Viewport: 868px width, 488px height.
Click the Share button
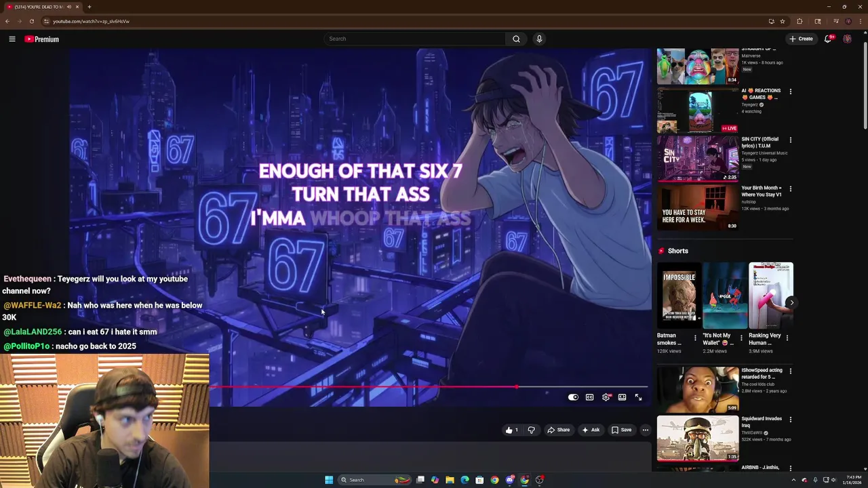[x=559, y=430]
